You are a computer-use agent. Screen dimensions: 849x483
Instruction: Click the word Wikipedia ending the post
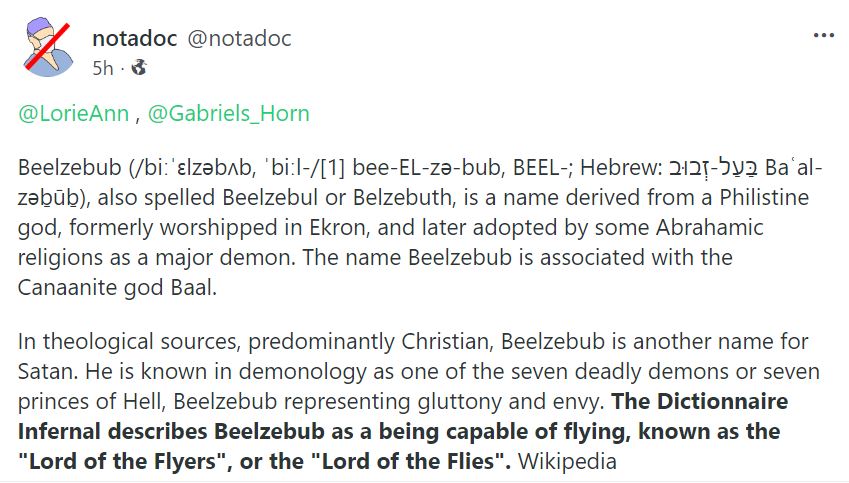[x=567, y=461]
